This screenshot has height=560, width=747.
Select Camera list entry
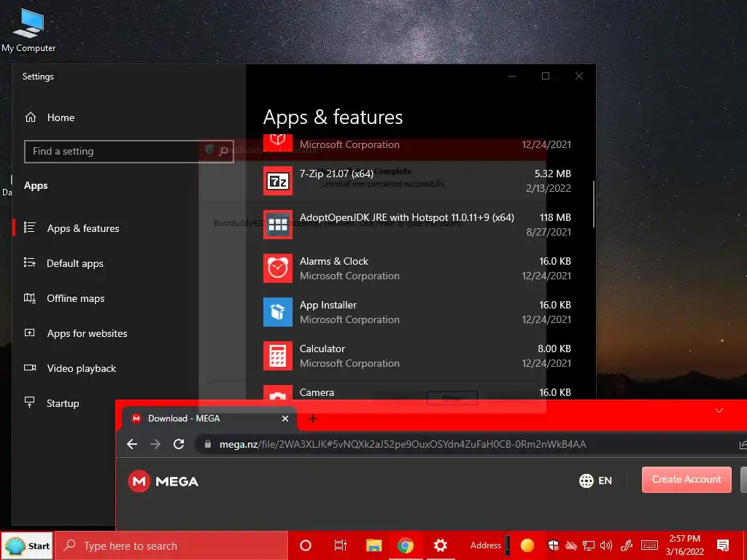pyautogui.click(x=417, y=393)
